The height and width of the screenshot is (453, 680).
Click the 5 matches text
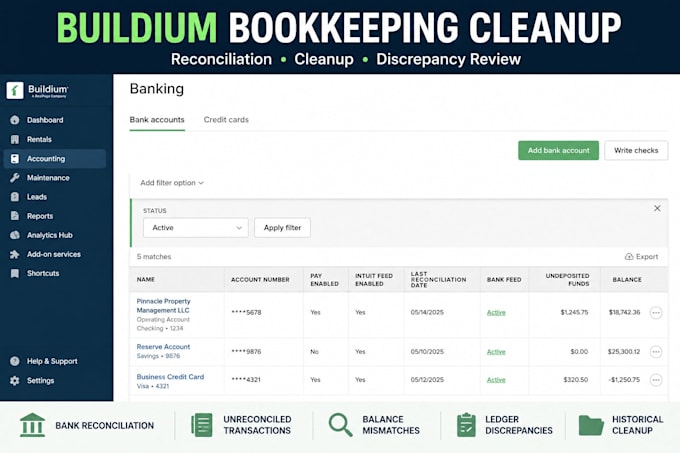[154, 257]
